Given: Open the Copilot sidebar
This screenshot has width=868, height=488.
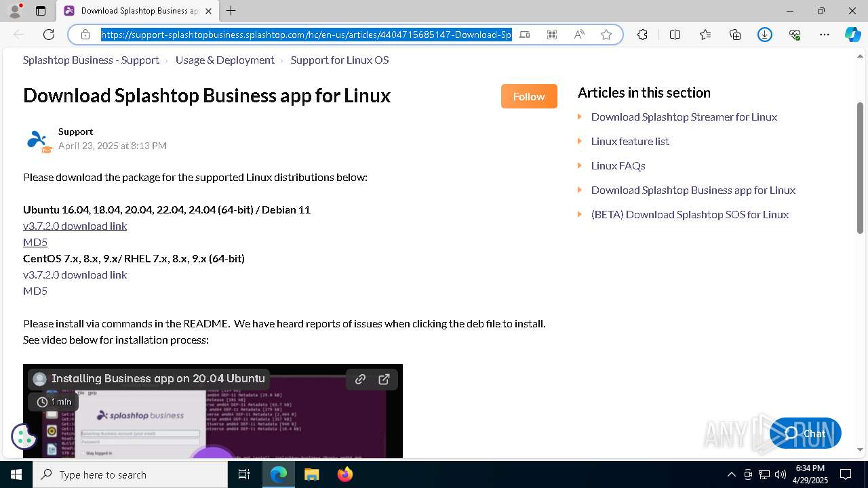Looking at the screenshot, I should pos(852,35).
